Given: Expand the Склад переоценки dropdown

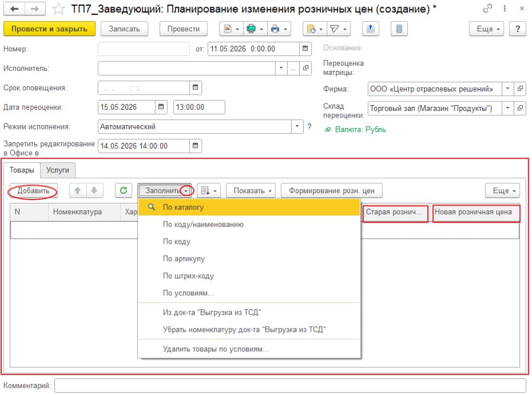Looking at the screenshot, I should coord(508,109).
